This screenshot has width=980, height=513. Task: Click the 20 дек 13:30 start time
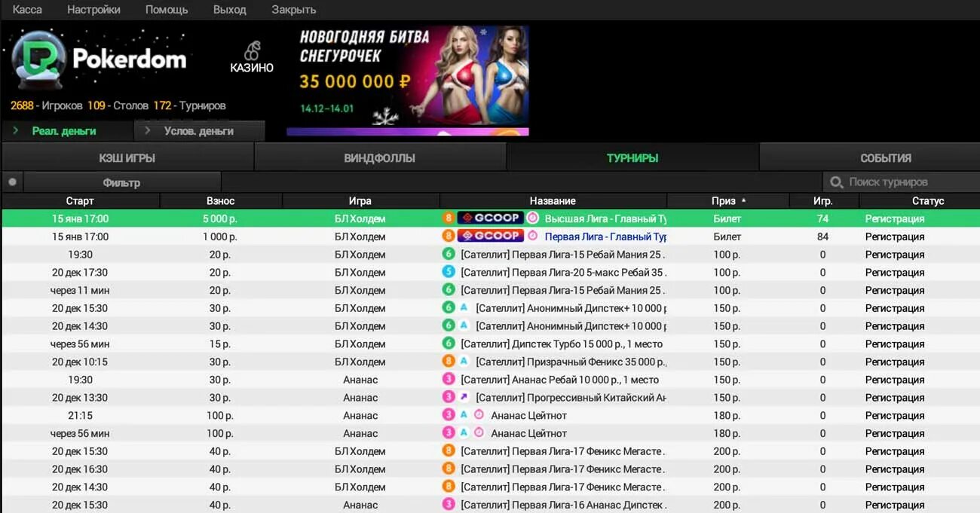(x=80, y=397)
